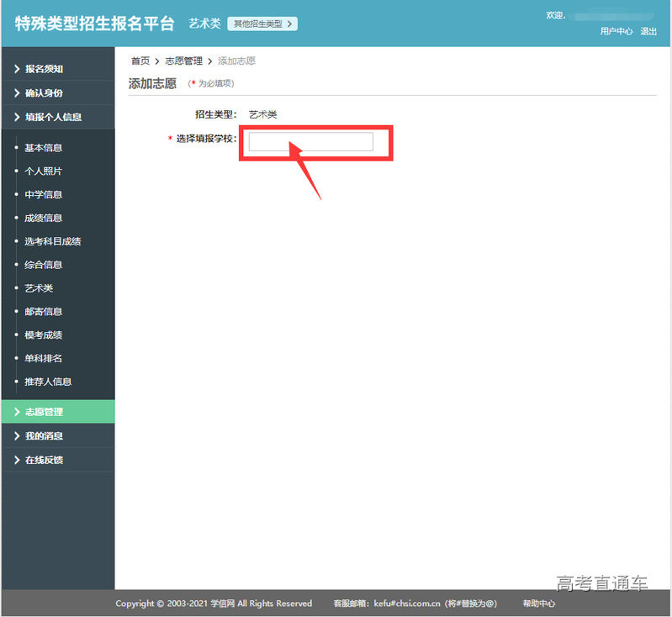
Task: Select 选考科目成绩 in sidebar
Action: coord(52,242)
